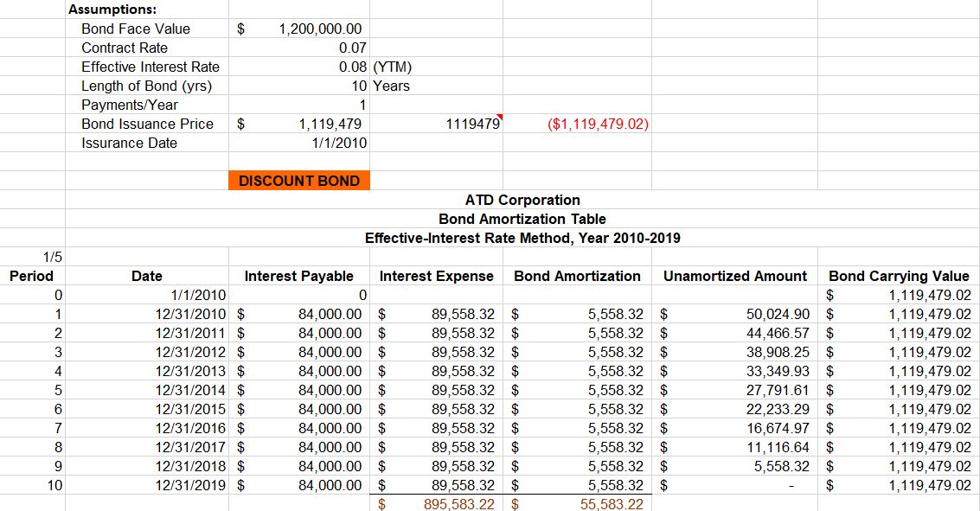Screen dimensions: 980x511
Task: Click the Unamortized Amount column header
Action: point(734,276)
